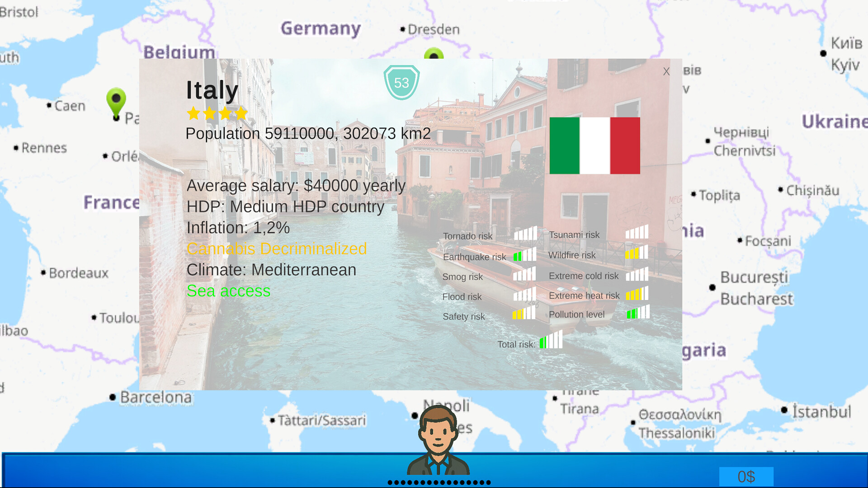The image size is (868, 488).
Task: Select the Italian flag image
Action: click(594, 145)
